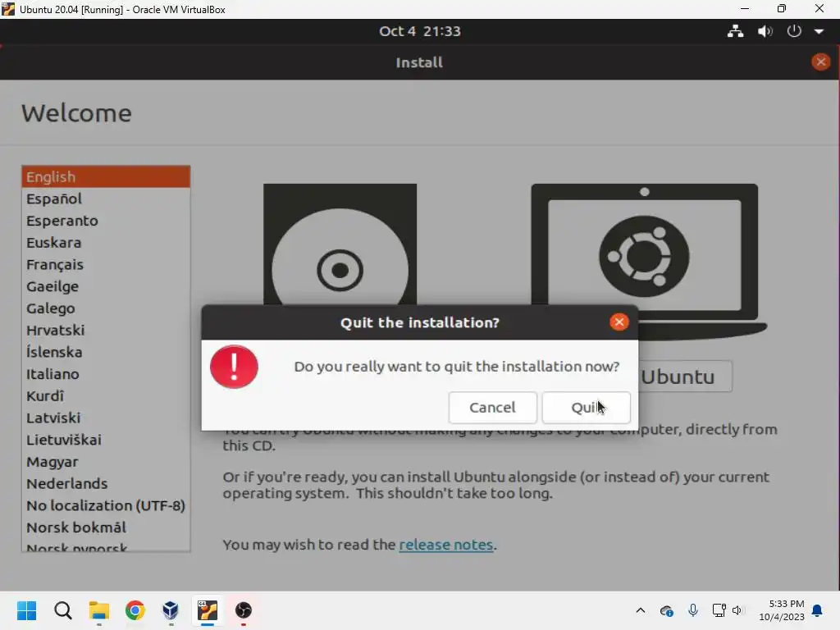Select Hrvatski language
840x630 pixels.
tap(106, 331)
